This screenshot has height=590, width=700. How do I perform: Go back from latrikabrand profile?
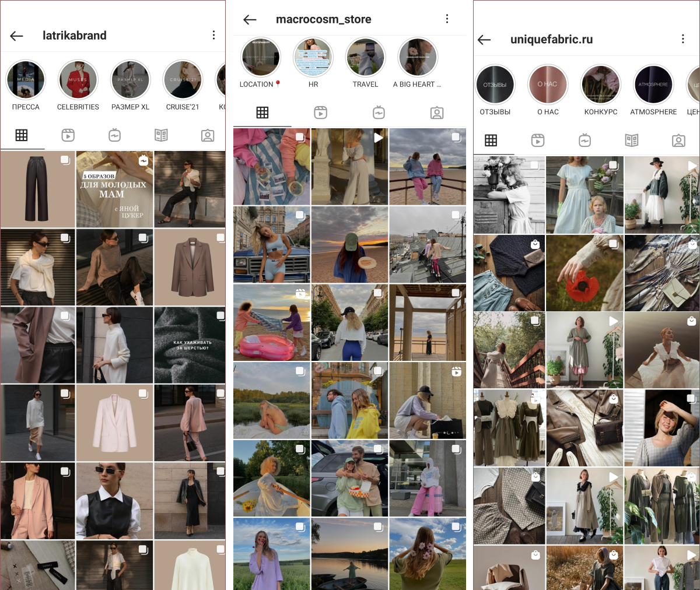[x=17, y=36]
